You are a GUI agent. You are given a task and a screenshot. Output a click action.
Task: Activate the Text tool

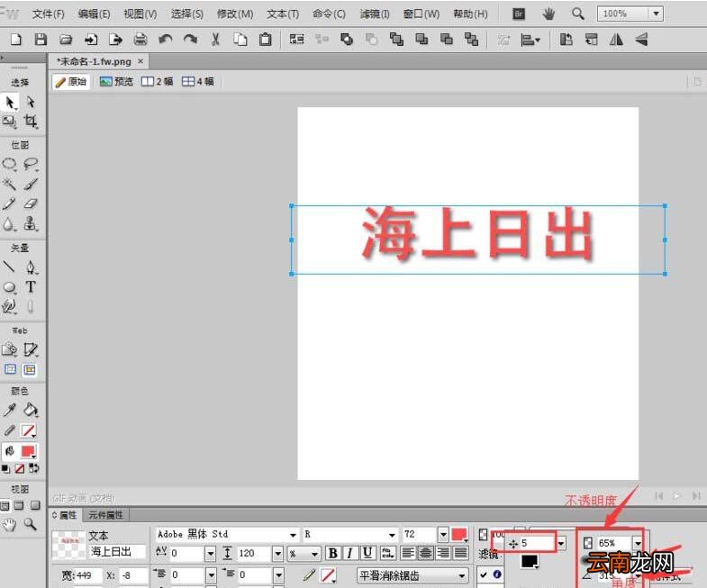pyautogui.click(x=31, y=286)
